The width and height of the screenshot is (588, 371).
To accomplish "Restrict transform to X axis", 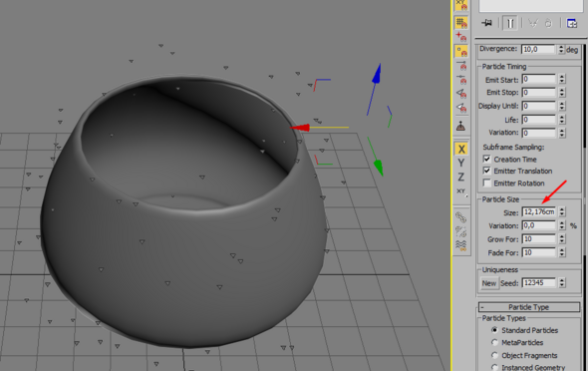I will 461,149.
